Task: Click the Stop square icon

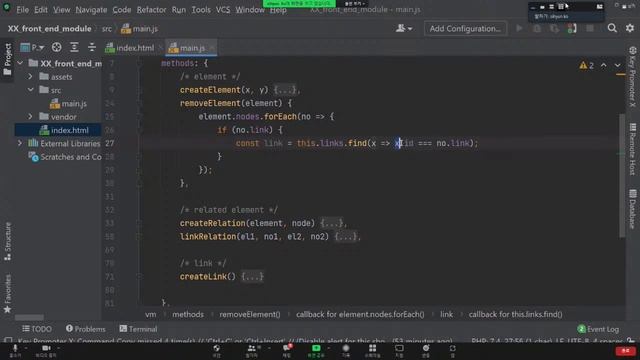Action: tap(590, 29)
